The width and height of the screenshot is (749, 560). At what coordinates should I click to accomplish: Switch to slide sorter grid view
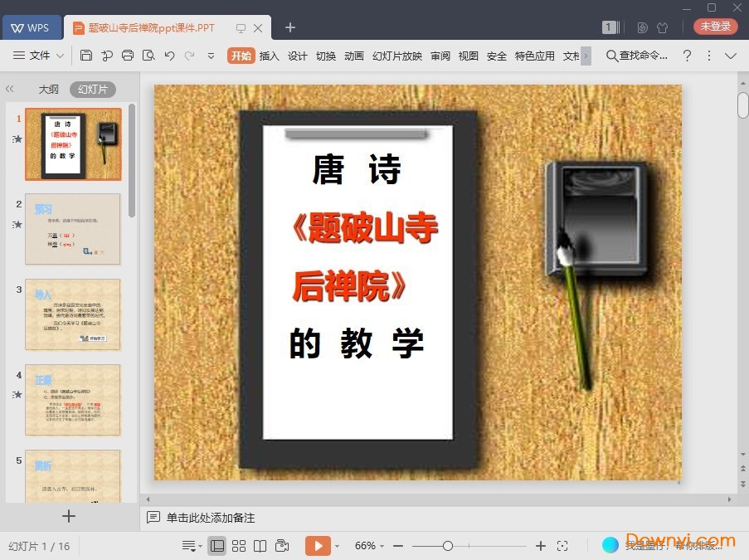(x=238, y=546)
